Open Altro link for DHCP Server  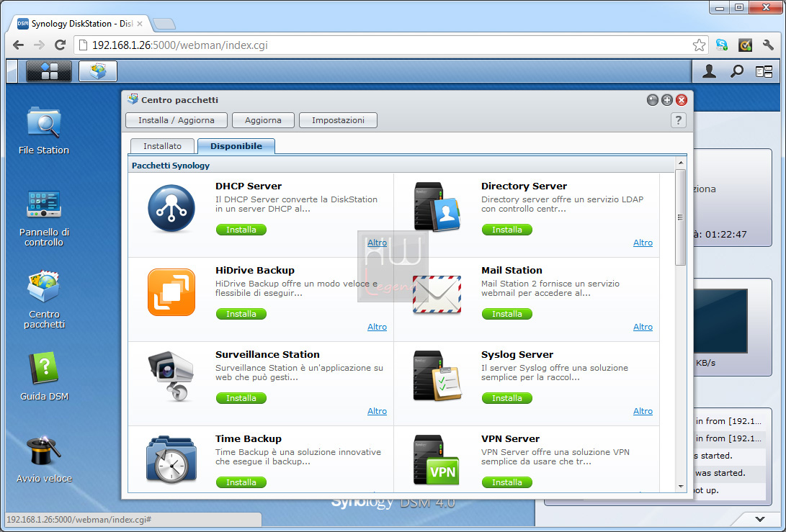coord(377,243)
